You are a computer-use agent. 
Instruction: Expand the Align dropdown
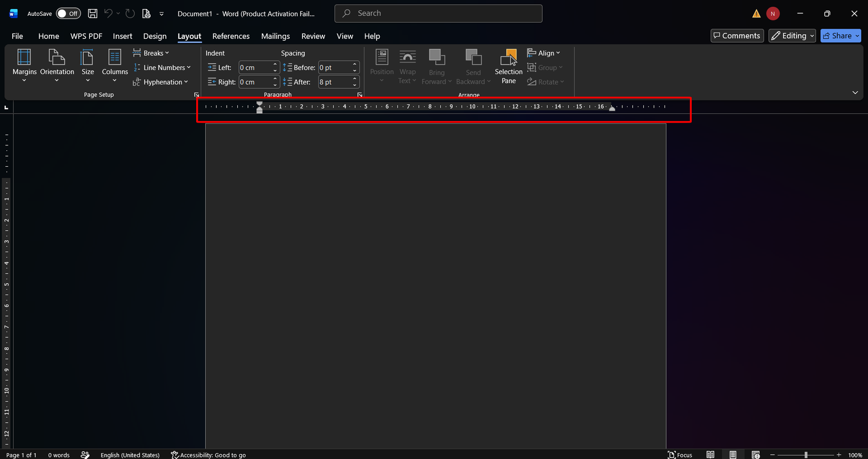tap(544, 53)
